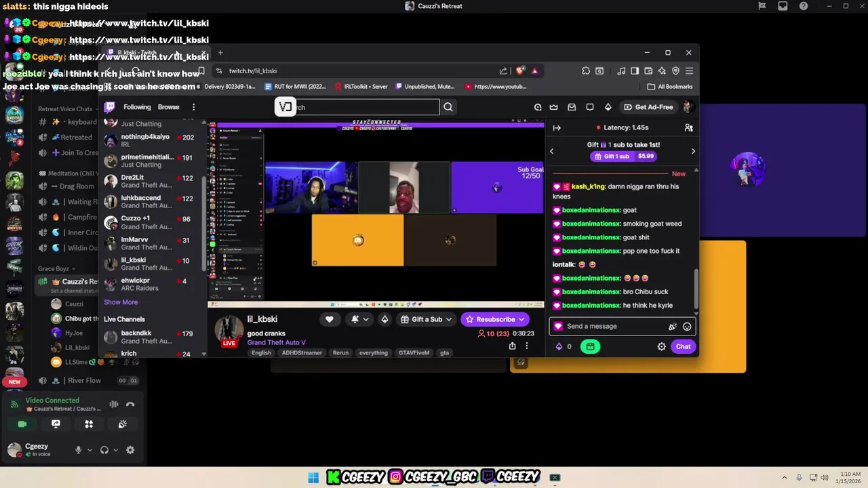The width and height of the screenshot is (868, 488).
Task: Go to next chat leaderboard banner arrow
Action: (693, 151)
